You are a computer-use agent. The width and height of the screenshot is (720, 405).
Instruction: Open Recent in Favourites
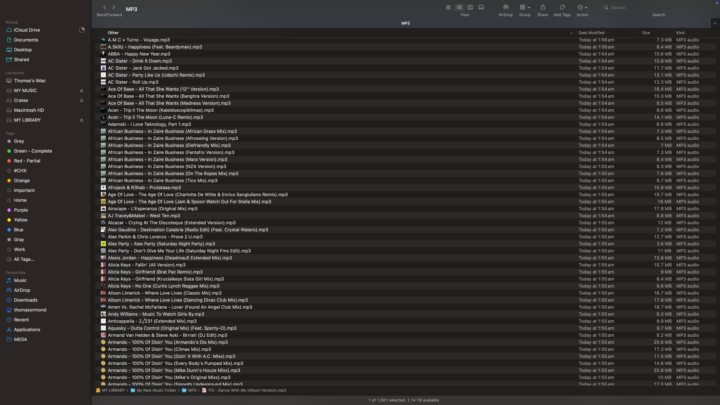click(x=21, y=320)
